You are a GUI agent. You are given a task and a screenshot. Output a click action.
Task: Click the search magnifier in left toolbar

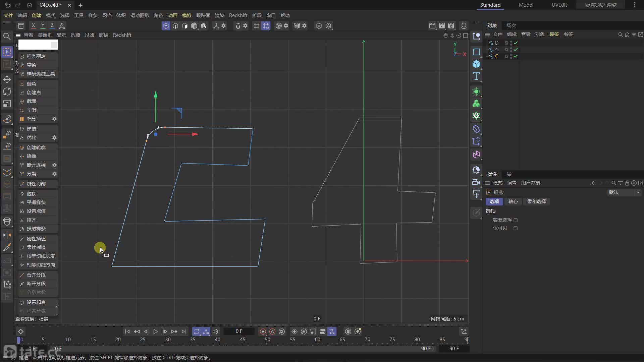pos(7,36)
